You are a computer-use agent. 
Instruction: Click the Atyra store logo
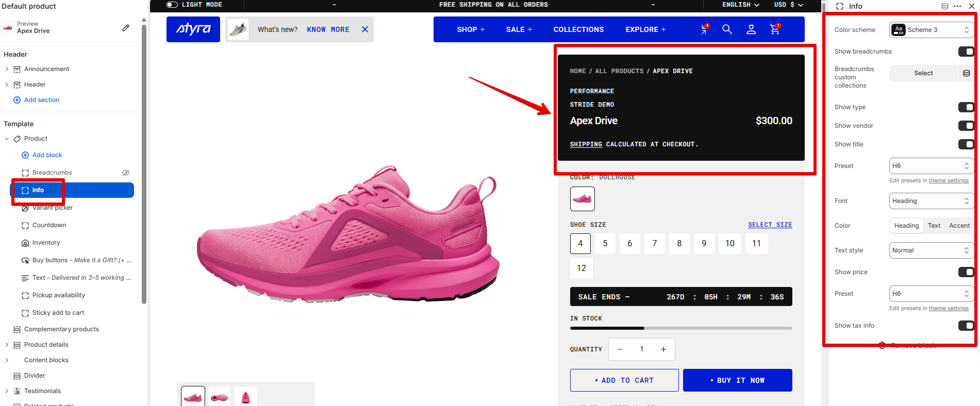coord(193,29)
